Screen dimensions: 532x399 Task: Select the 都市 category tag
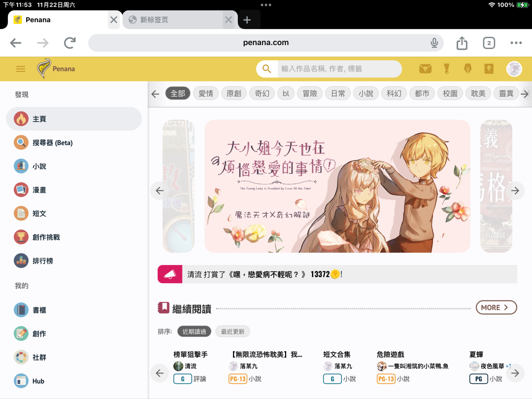(422, 93)
